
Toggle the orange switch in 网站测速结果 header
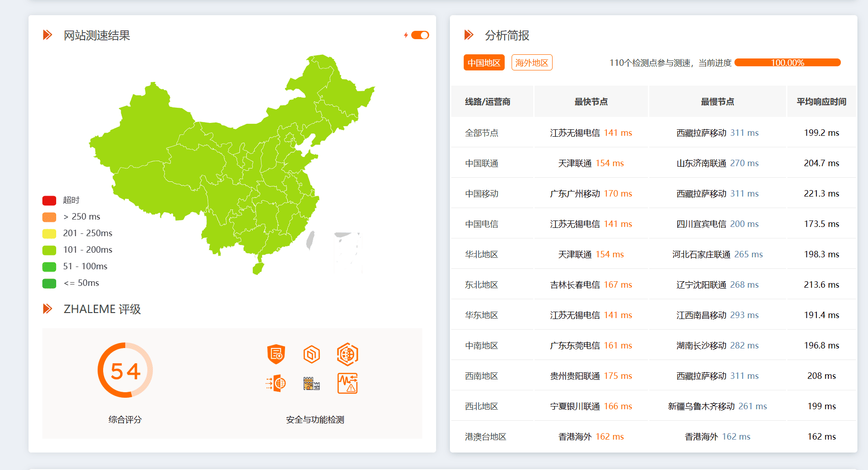point(420,35)
